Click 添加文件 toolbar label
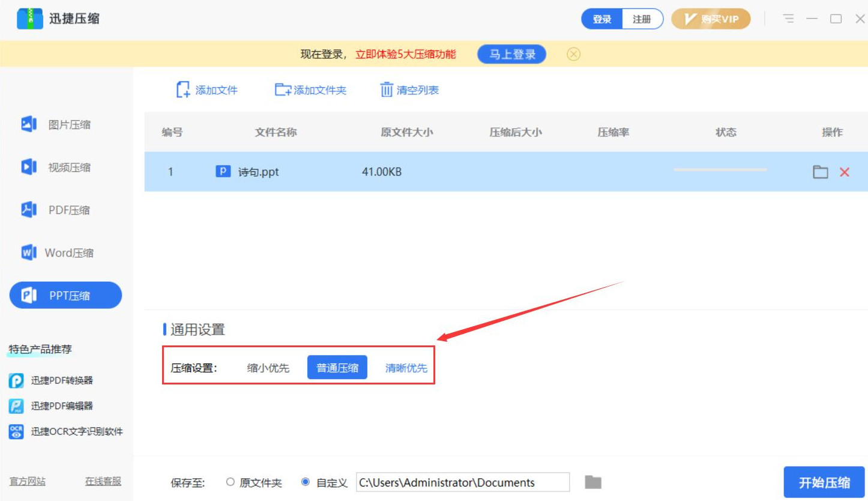This screenshot has width=868, height=501. 217,90
